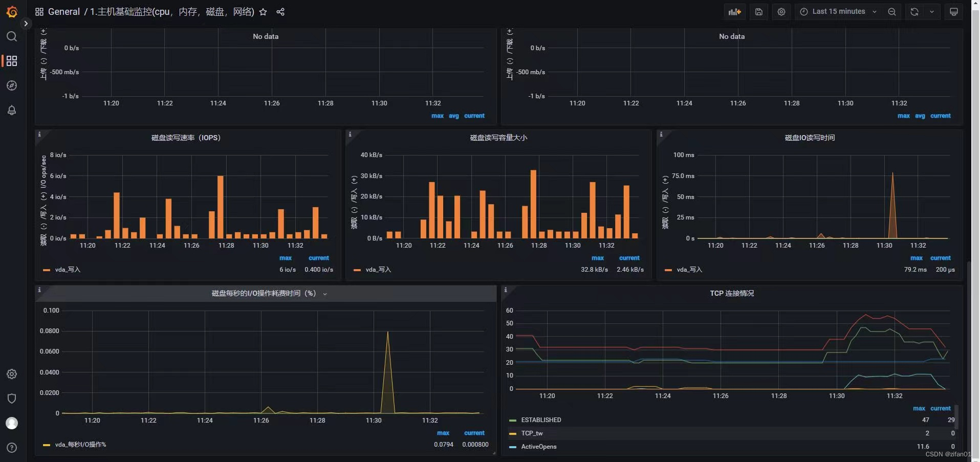Open search using the magnifier sidebar icon

coord(11,36)
